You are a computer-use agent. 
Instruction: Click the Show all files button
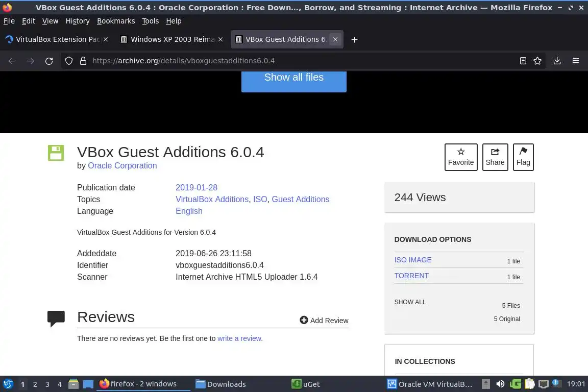pos(293,81)
